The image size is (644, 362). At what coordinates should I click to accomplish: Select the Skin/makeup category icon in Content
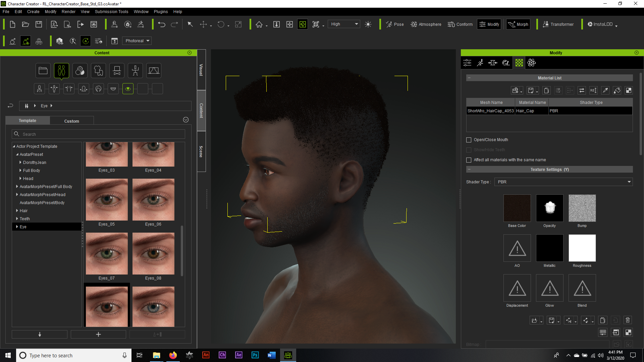pyautogui.click(x=80, y=71)
